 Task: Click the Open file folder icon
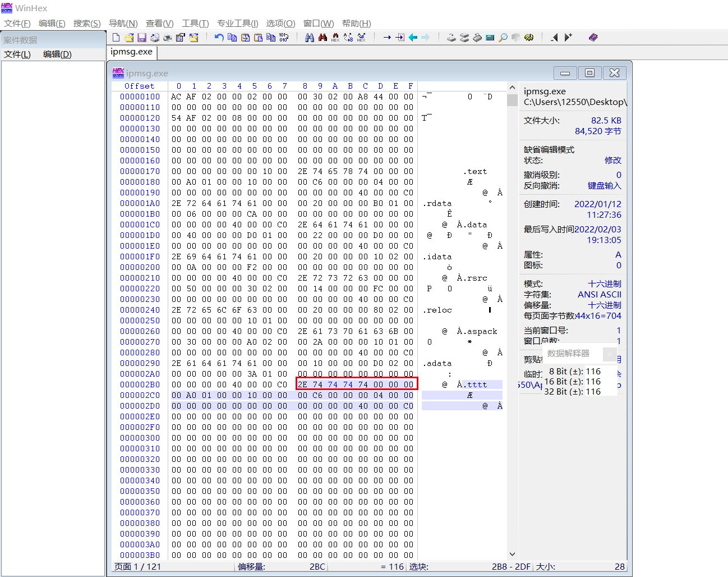(x=129, y=38)
